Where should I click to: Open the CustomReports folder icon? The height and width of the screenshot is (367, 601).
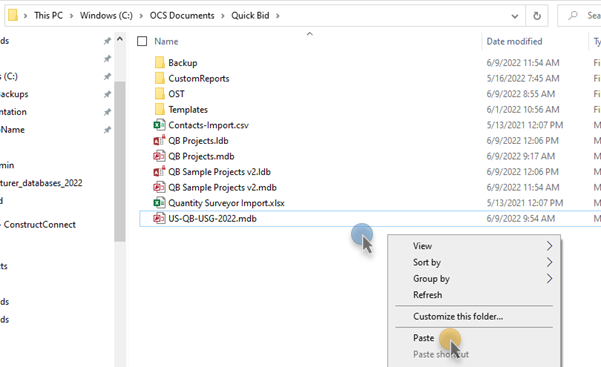(x=159, y=78)
